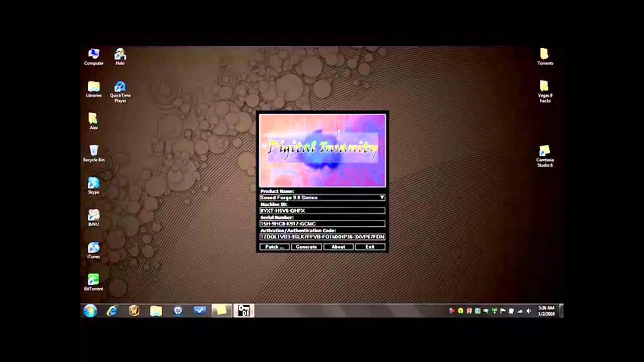Launch Internet Explorer from the taskbar

coord(112,311)
